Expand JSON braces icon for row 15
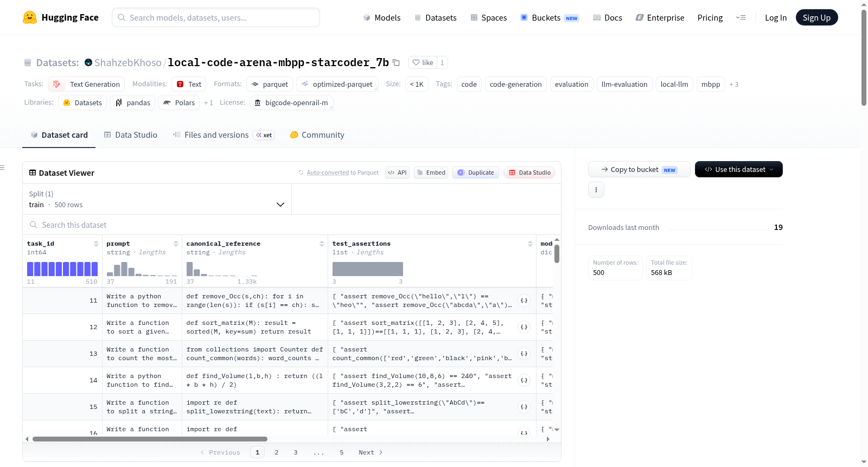 [524, 407]
